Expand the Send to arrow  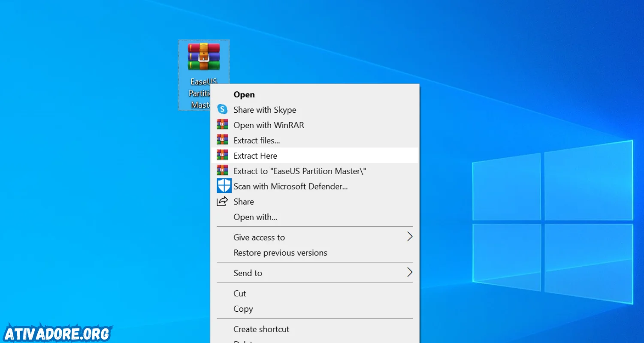click(x=410, y=272)
